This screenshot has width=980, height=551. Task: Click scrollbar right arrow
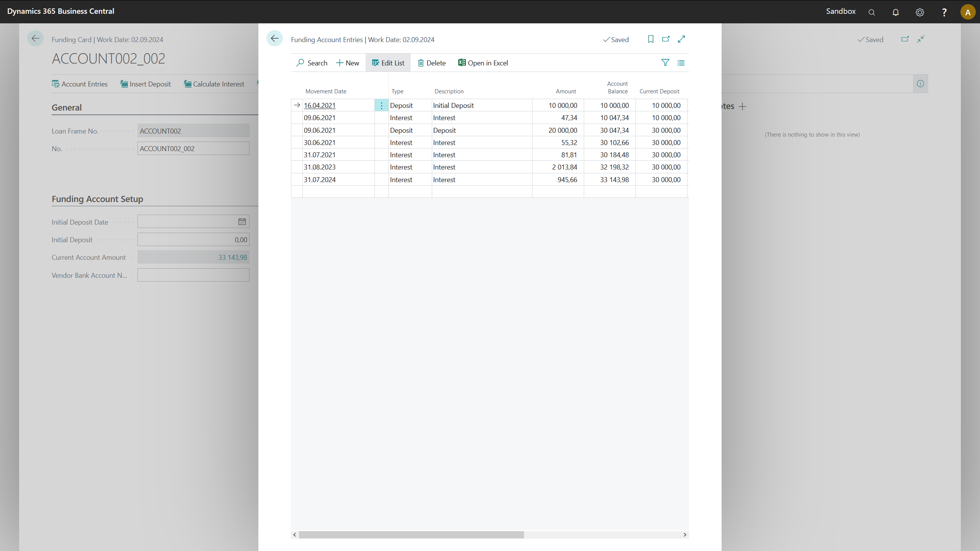(x=685, y=535)
